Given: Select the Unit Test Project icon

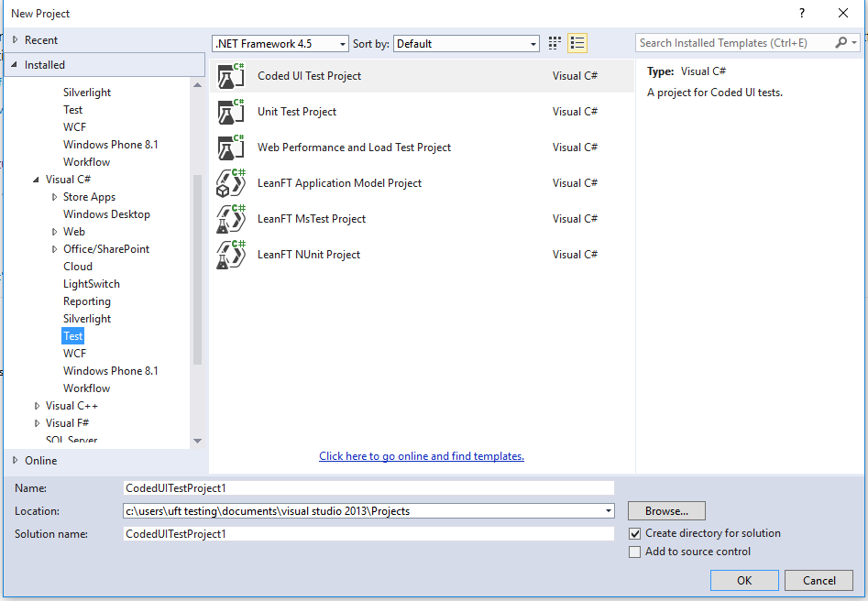Looking at the screenshot, I should click(231, 112).
